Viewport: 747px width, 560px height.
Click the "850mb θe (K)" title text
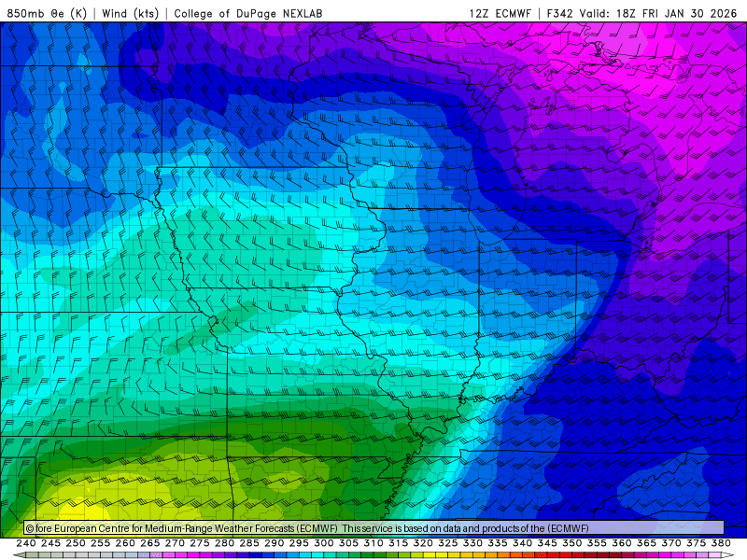pos(48,13)
